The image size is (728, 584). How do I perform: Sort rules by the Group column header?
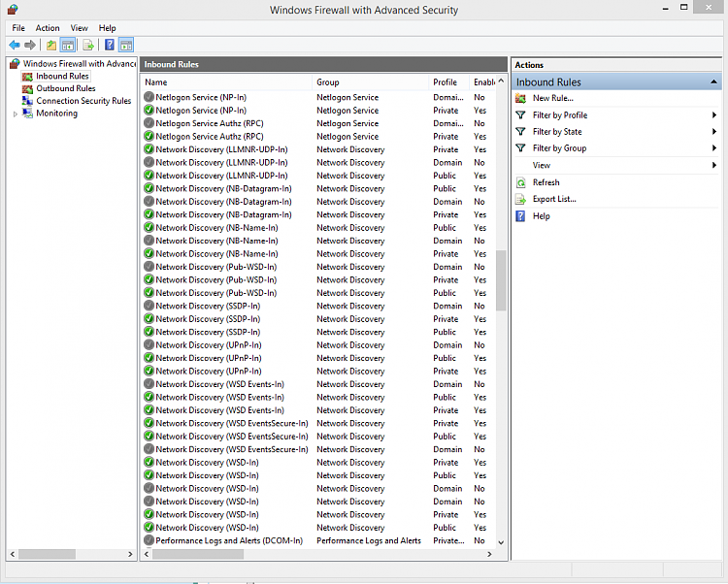pos(371,82)
